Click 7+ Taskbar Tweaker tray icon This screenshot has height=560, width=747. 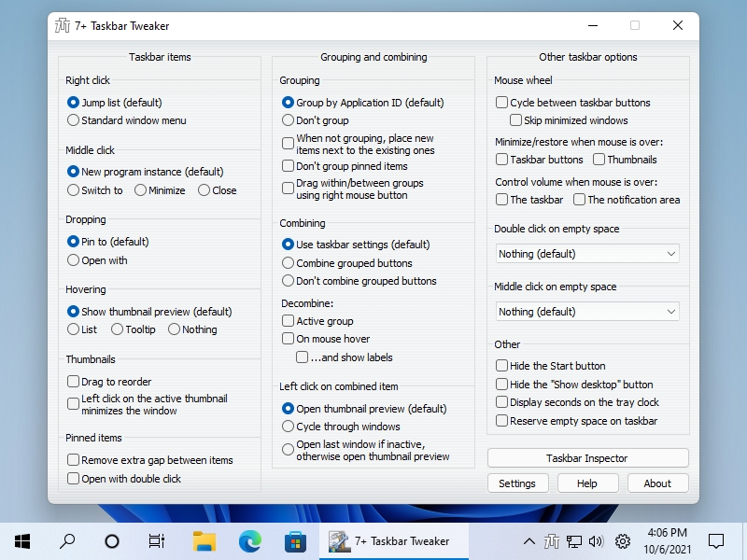click(552, 541)
